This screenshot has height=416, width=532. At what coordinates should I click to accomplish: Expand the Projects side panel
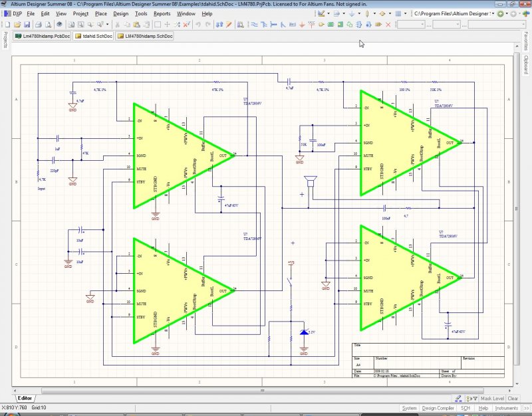[5, 40]
